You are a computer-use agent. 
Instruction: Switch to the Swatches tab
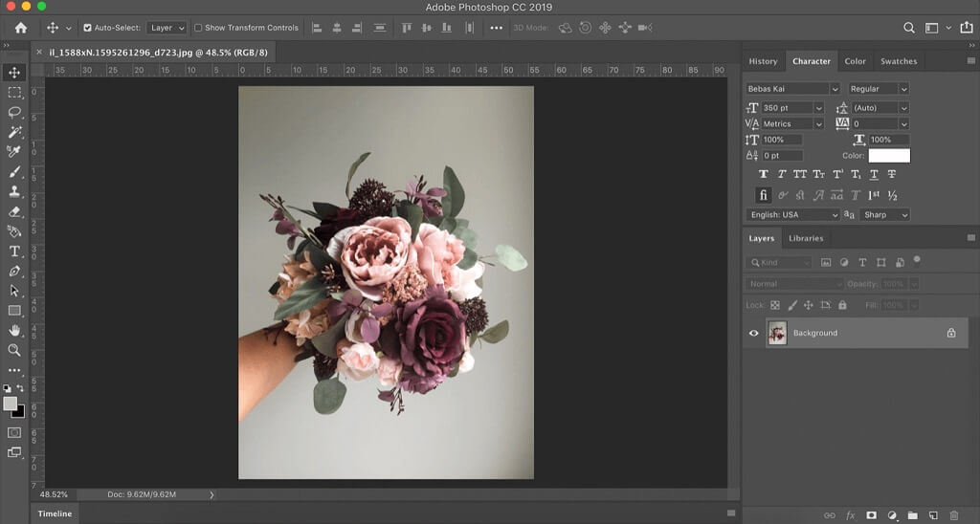[x=899, y=61]
